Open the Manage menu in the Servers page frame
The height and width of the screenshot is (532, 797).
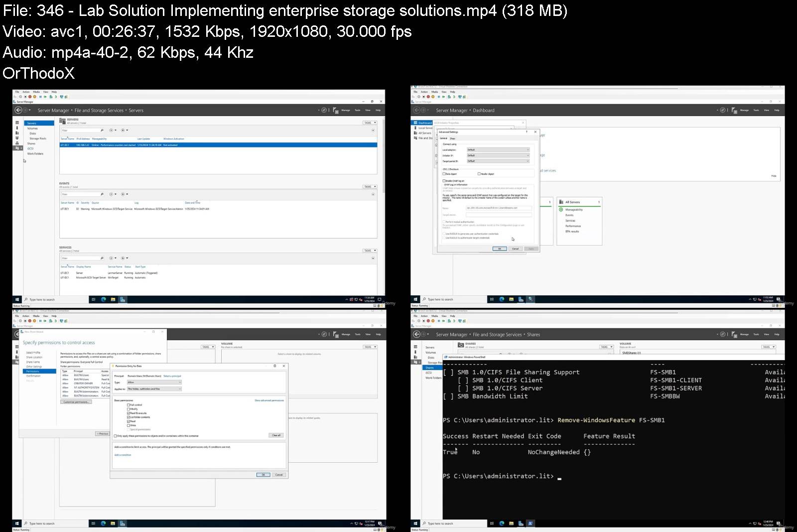pyautogui.click(x=346, y=110)
